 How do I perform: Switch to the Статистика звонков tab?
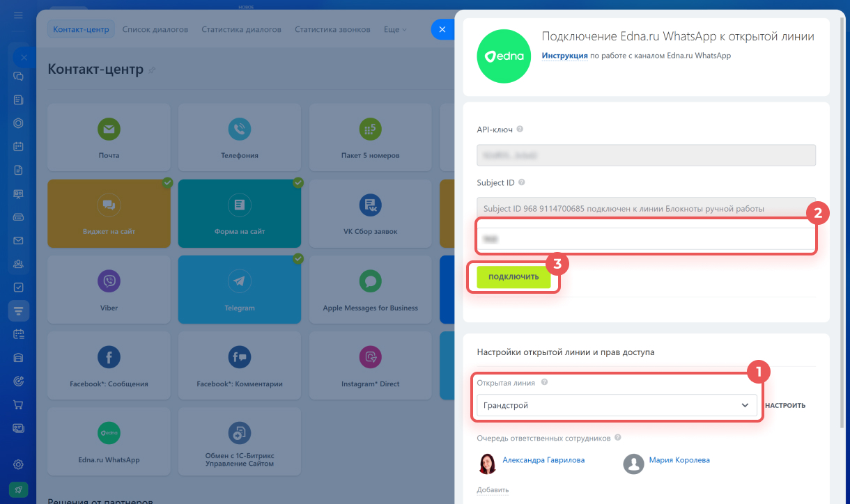(x=332, y=30)
